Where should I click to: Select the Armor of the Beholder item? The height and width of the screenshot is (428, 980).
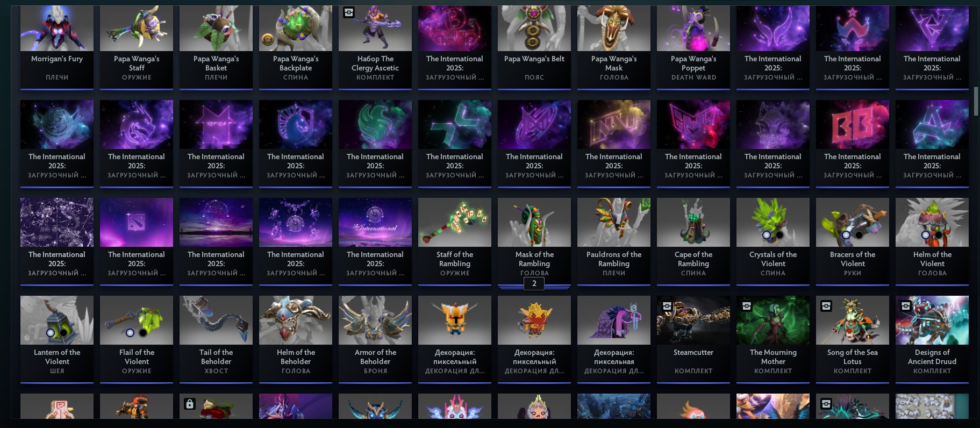click(x=375, y=339)
